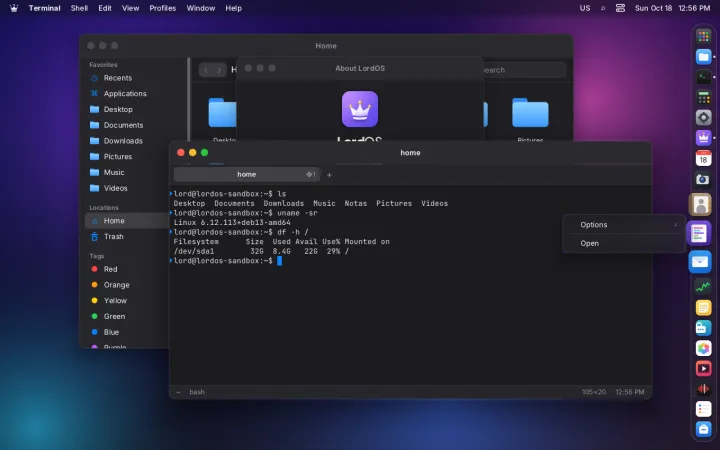Open the Profiles menu
Viewport: 720px width, 450px height.
pyautogui.click(x=163, y=8)
